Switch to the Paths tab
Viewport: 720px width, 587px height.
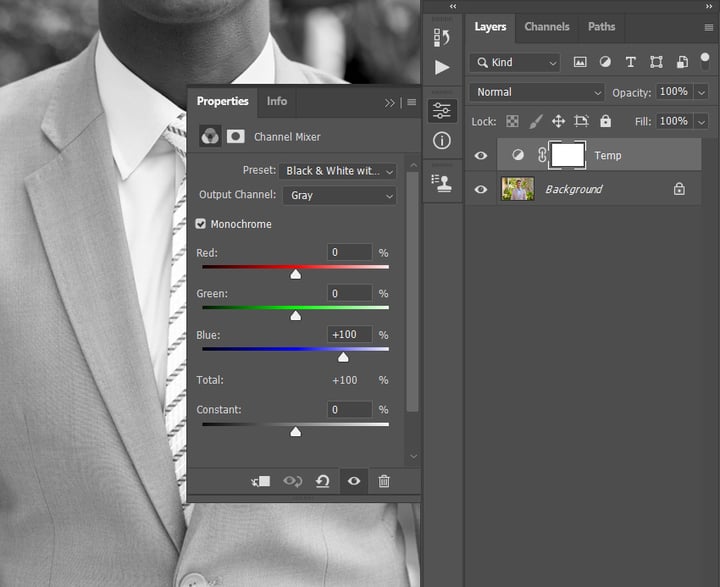coord(601,27)
